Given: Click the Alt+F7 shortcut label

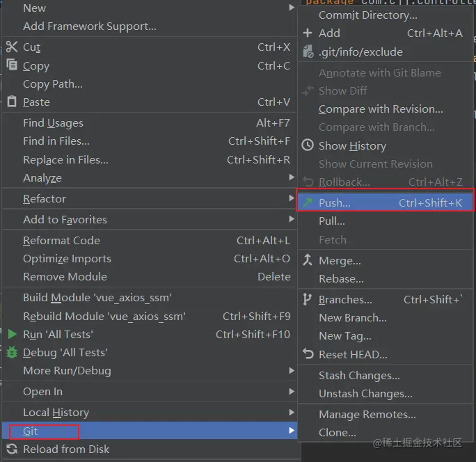Looking at the screenshot, I should (273, 123).
